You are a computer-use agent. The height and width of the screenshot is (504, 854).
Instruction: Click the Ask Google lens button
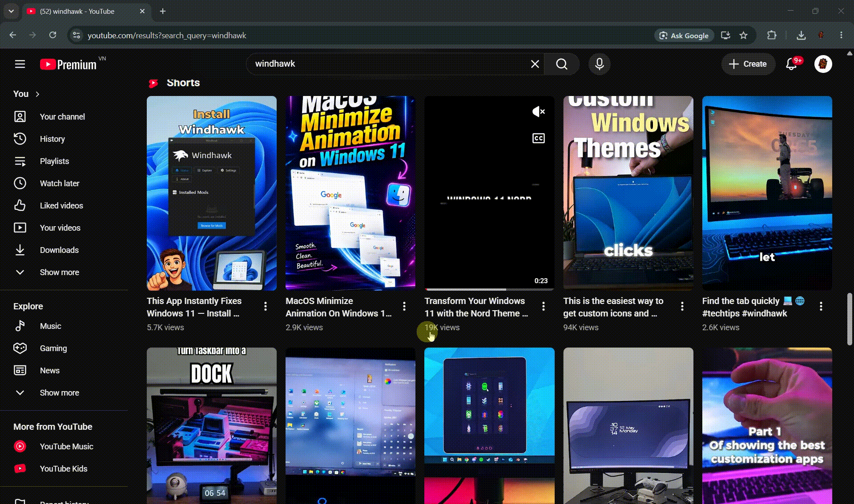pyautogui.click(x=684, y=36)
